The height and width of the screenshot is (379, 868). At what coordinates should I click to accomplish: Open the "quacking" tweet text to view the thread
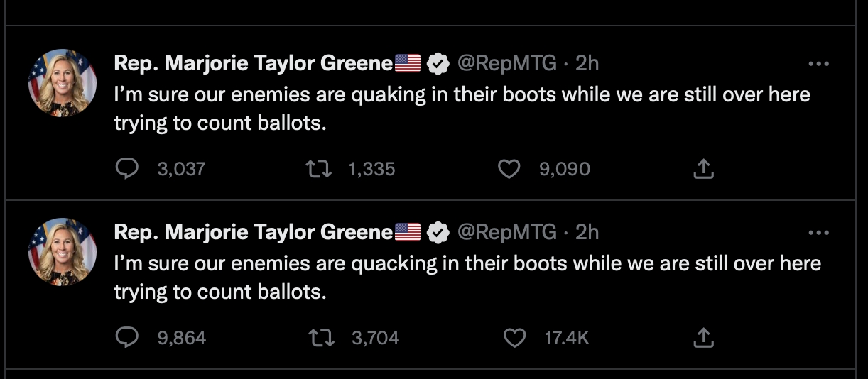tap(426, 277)
